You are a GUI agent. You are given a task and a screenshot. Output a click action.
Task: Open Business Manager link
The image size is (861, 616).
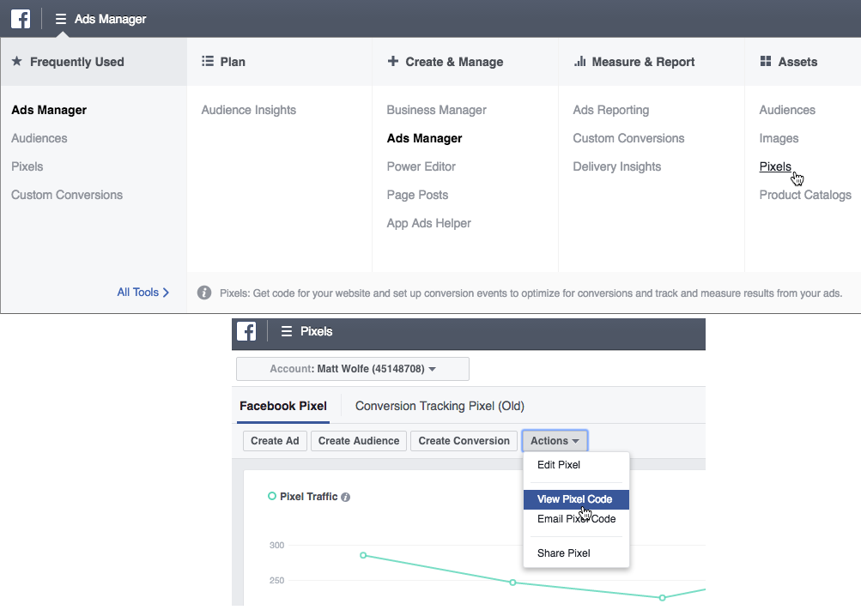tap(437, 110)
